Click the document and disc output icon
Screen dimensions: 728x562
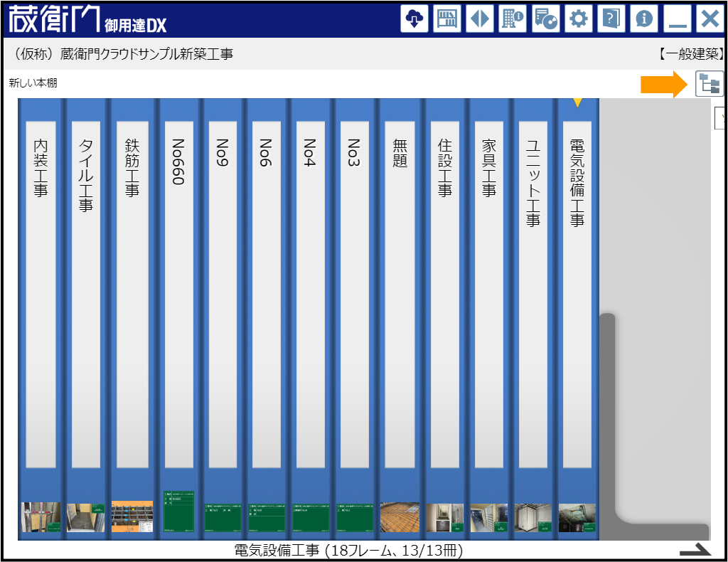click(545, 18)
